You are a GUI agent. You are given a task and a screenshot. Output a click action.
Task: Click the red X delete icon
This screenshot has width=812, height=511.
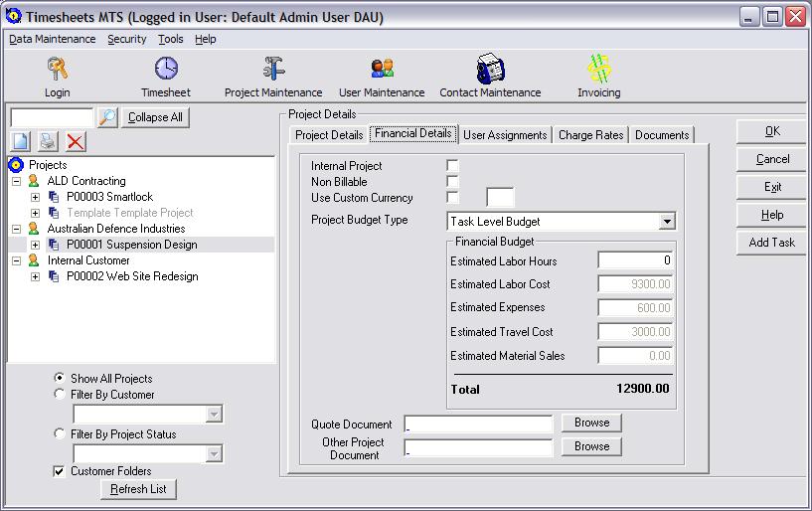coord(76,141)
